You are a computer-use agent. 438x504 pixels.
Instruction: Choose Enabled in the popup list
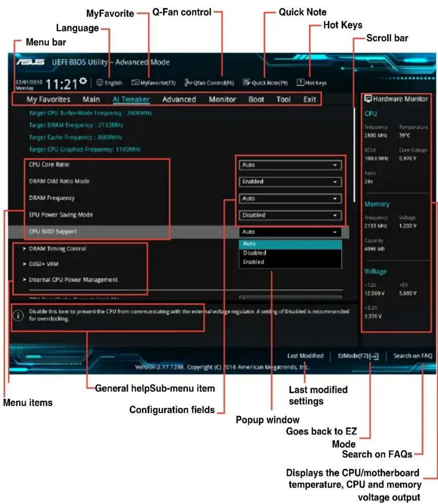[x=290, y=262]
